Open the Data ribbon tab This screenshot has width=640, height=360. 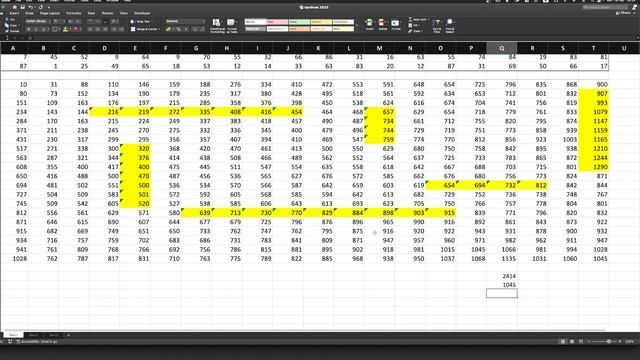point(91,13)
